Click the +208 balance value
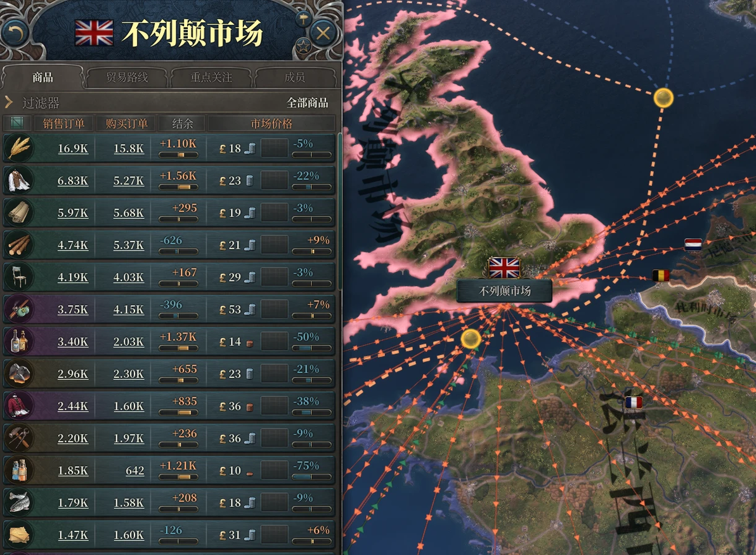This screenshot has height=555, width=756. tap(185, 498)
